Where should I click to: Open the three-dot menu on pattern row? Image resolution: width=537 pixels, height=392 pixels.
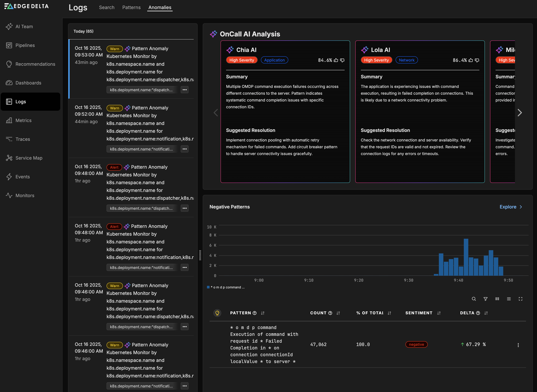(518, 345)
